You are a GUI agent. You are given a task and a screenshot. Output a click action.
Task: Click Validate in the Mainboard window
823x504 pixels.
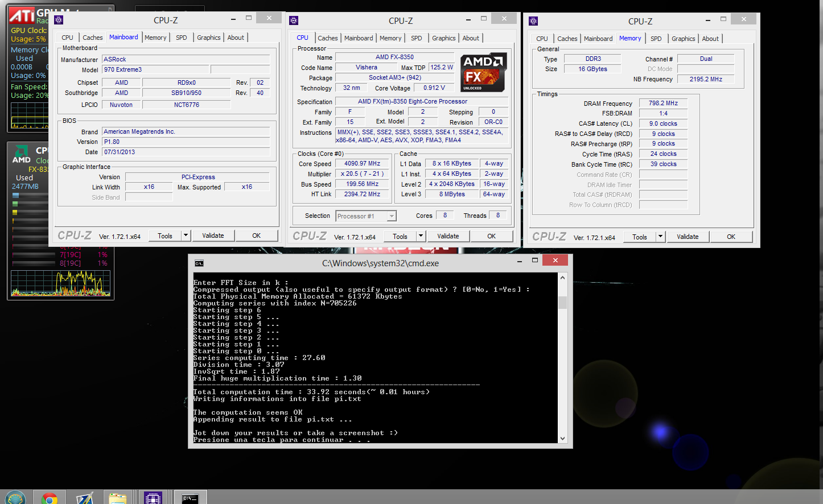[x=213, y=236]
